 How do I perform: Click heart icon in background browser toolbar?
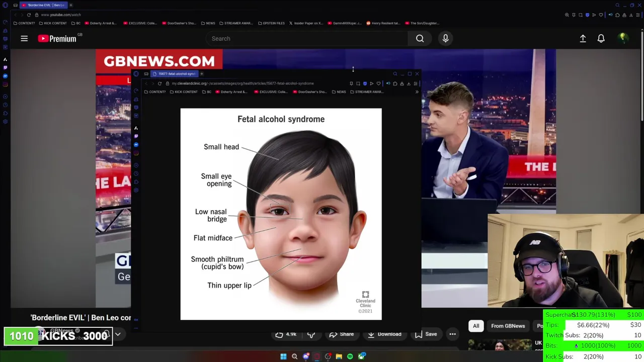[x=601, y=15]
